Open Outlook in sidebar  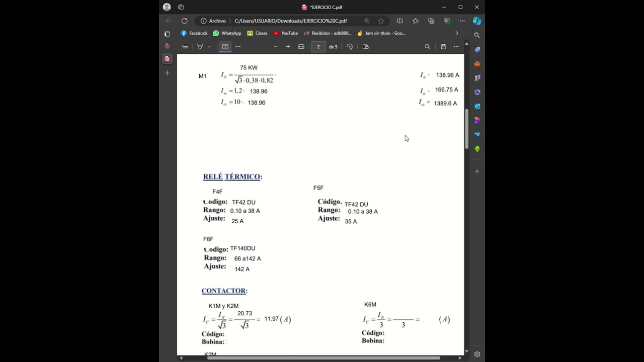tap(477, 106)
